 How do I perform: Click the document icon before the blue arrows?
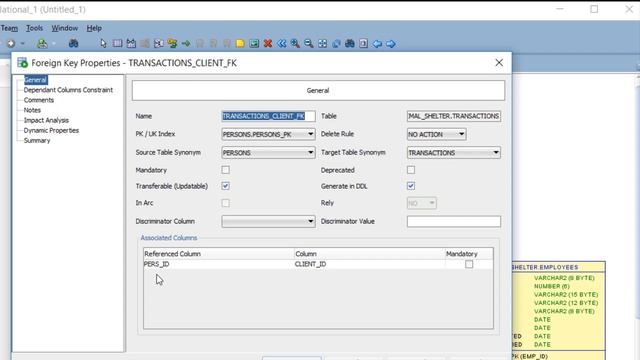(363, 43)
